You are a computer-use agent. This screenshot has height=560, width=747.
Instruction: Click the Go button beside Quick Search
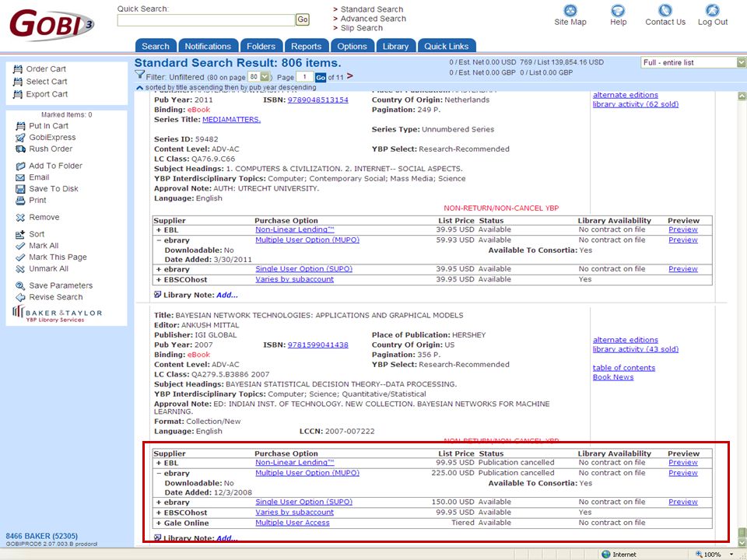pyautogui.click(x=303, y=19)
